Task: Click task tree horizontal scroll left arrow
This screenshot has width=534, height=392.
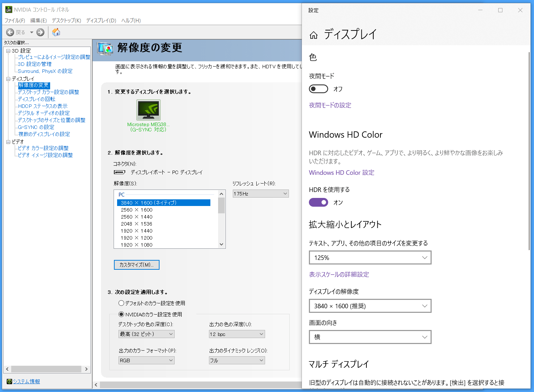Action: pyautogui.click(x=7, y=369)
